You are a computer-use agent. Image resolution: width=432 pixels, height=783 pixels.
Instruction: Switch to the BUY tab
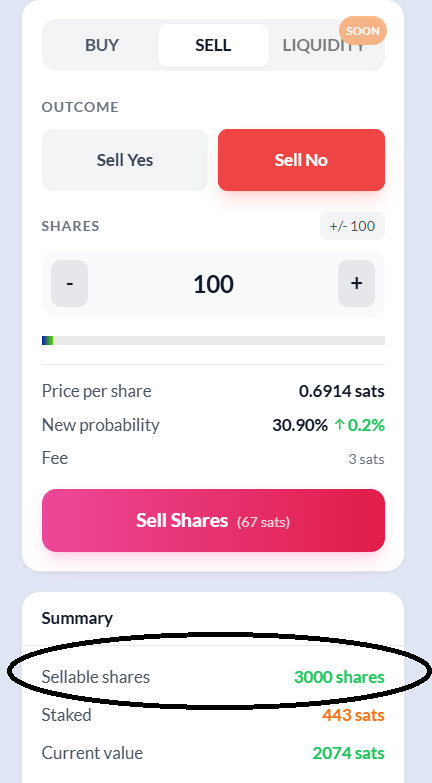[x=102, y=45]
